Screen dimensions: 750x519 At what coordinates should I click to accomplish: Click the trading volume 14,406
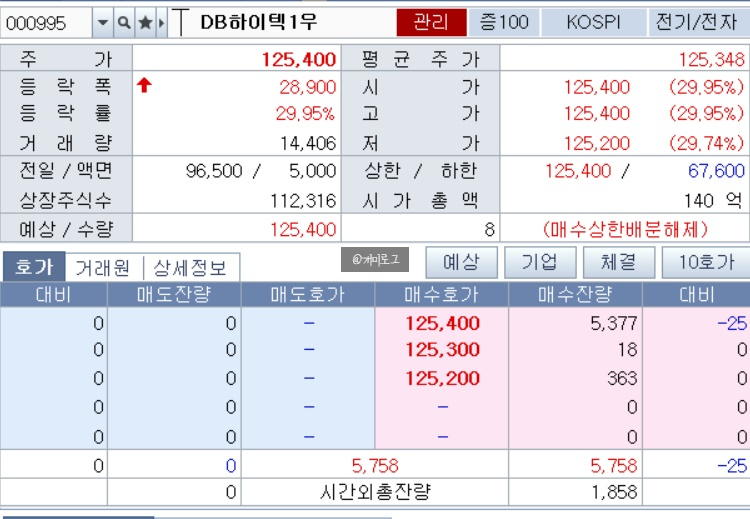pos(308,143)
